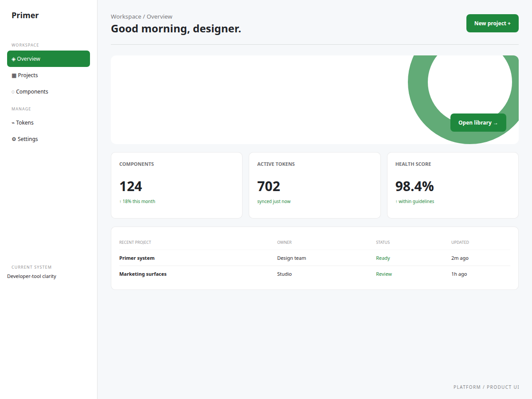Click the Active Tokens value 702
Viewport: 532px width, 399px height.
pyautogui.click(x=269, y=186)
